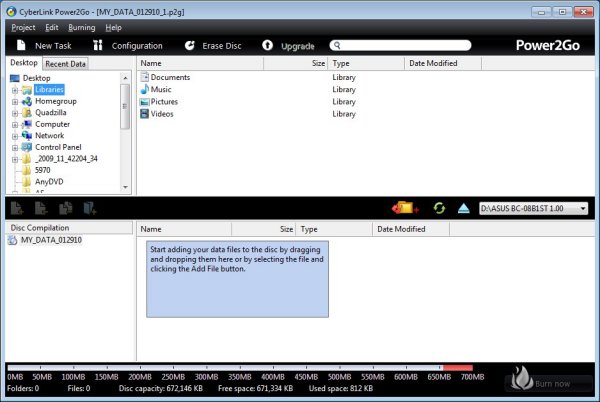This screenshot has width=600, height=402.
Task: Eject the disc tray with blue icon
Action: click(464, 208)
